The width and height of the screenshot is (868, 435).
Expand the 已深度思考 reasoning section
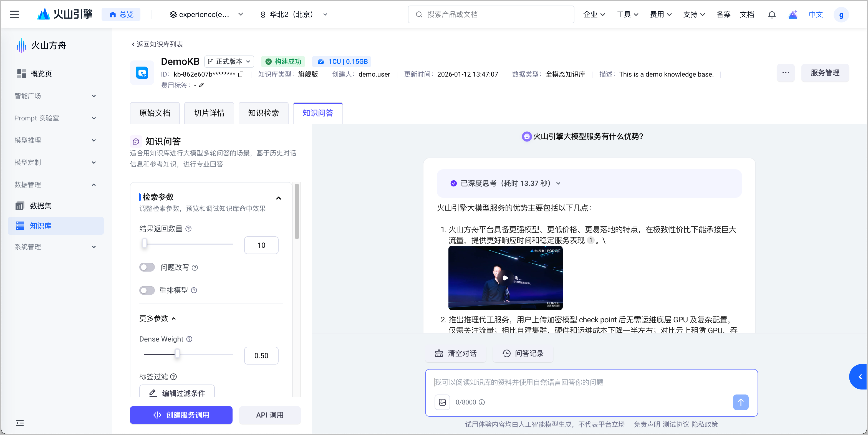pos(558,183)
